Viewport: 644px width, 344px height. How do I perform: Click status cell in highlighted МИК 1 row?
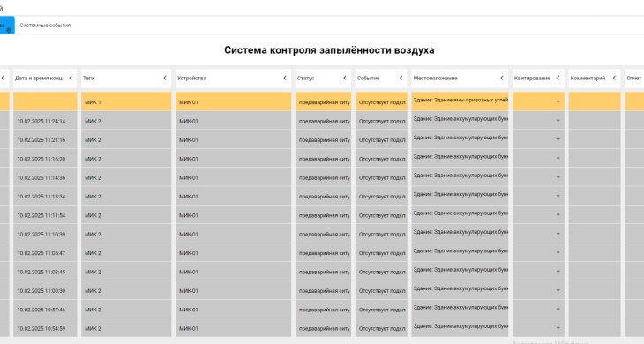323,101
